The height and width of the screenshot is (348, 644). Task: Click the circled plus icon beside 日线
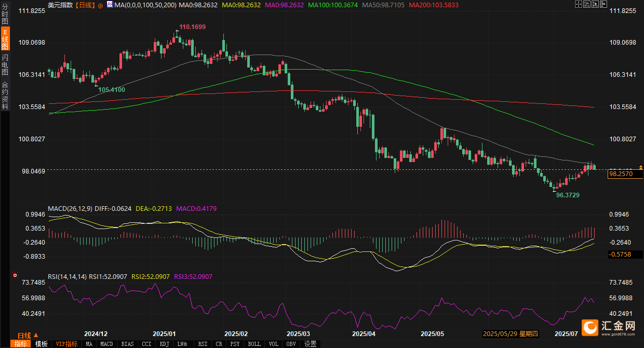(x=100, y=5)
